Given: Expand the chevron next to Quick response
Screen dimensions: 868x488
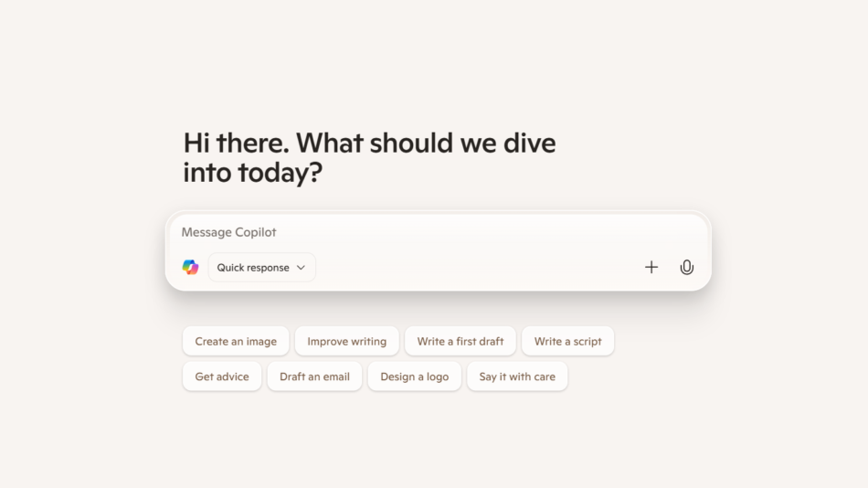Looking at the screenshot, I should click(301, 268).
